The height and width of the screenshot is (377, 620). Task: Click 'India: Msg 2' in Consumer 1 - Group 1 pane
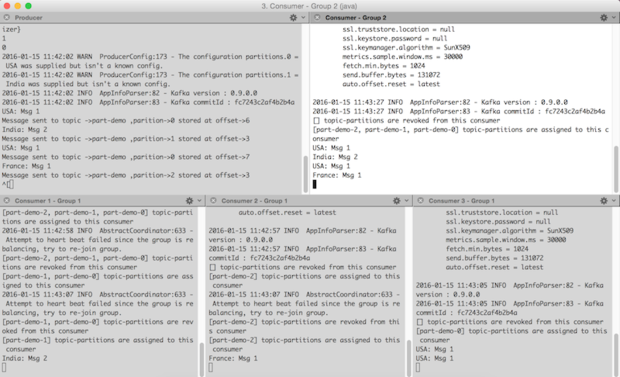tap(25, 358)
